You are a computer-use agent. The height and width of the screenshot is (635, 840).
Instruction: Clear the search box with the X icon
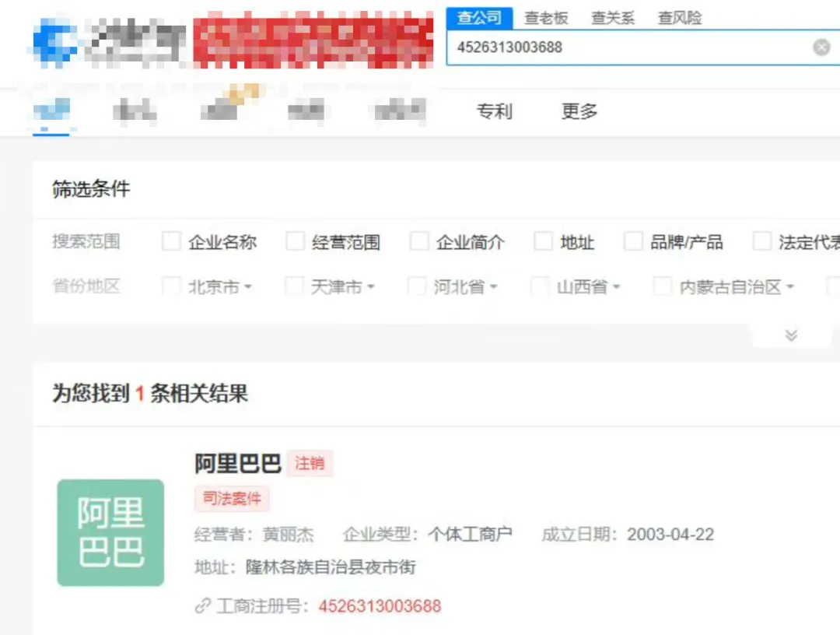tap(821, 47)
